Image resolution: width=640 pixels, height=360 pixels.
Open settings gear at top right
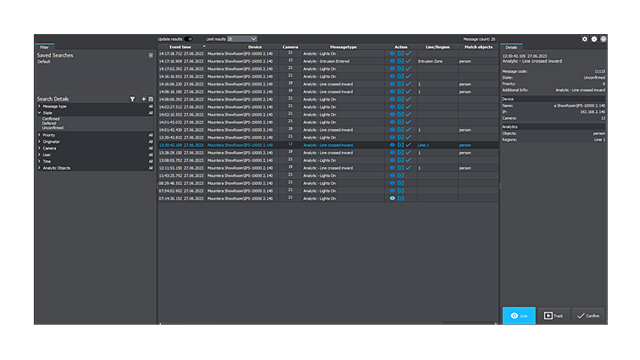pos(584,39)
